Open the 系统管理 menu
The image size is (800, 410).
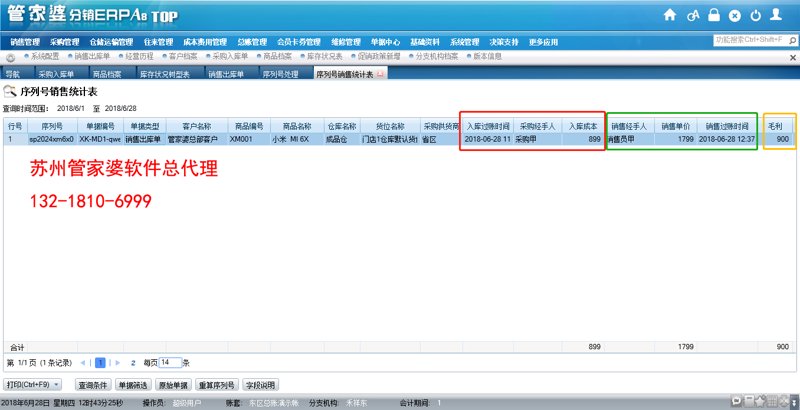tap(464, 42)
